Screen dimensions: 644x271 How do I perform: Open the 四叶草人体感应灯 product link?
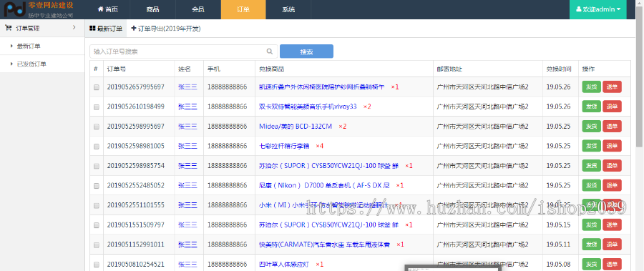[284, 264]
